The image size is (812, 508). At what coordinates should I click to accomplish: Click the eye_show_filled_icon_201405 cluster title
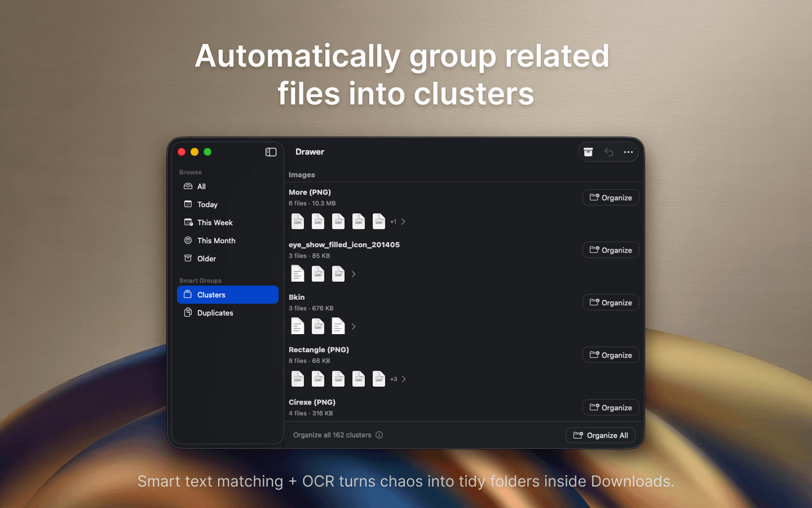(344, 244)
